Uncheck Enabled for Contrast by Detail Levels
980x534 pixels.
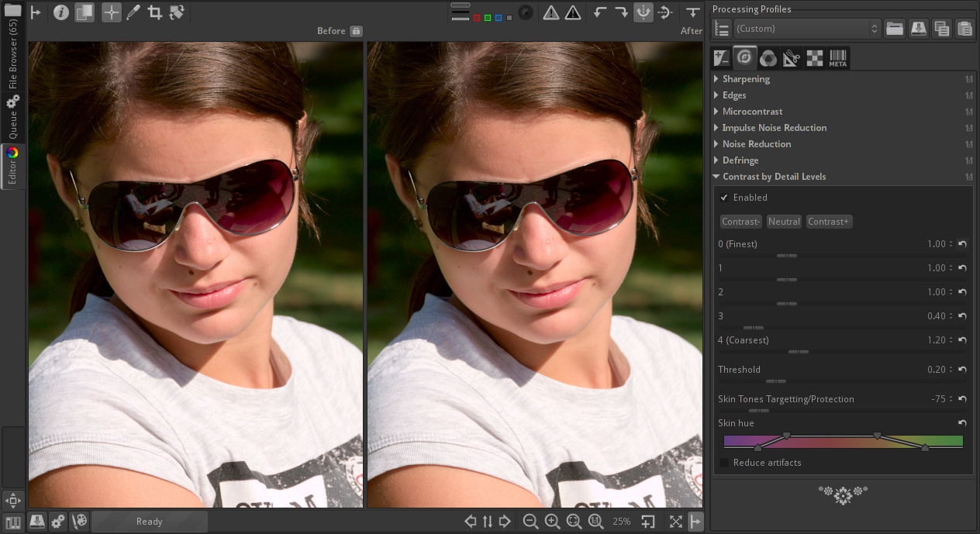724,198
